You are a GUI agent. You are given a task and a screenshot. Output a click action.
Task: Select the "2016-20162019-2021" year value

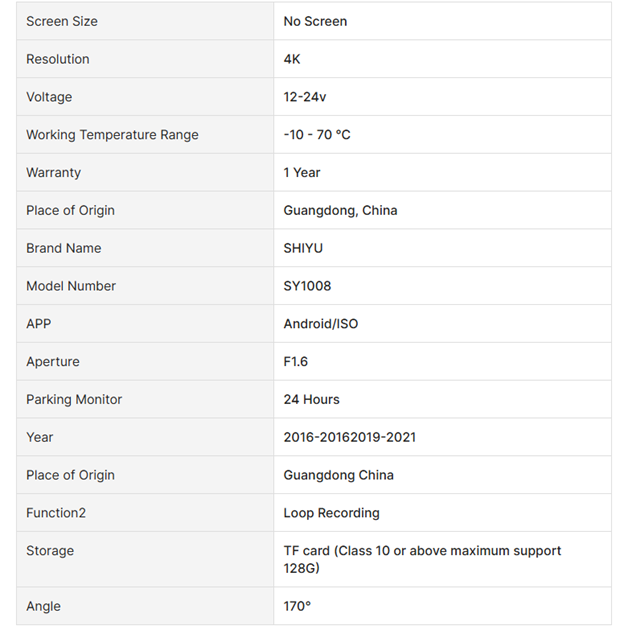pos(350,437)
